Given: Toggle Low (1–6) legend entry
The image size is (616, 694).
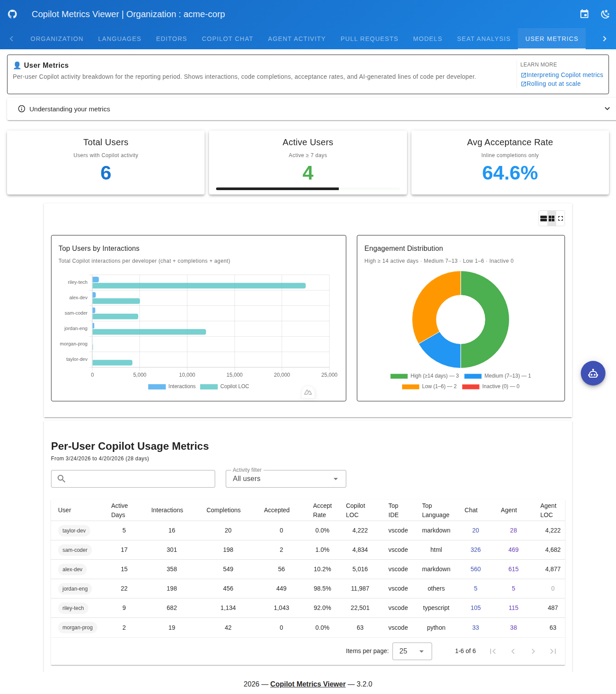Looking at the screenshot, I should pos(429,386).
